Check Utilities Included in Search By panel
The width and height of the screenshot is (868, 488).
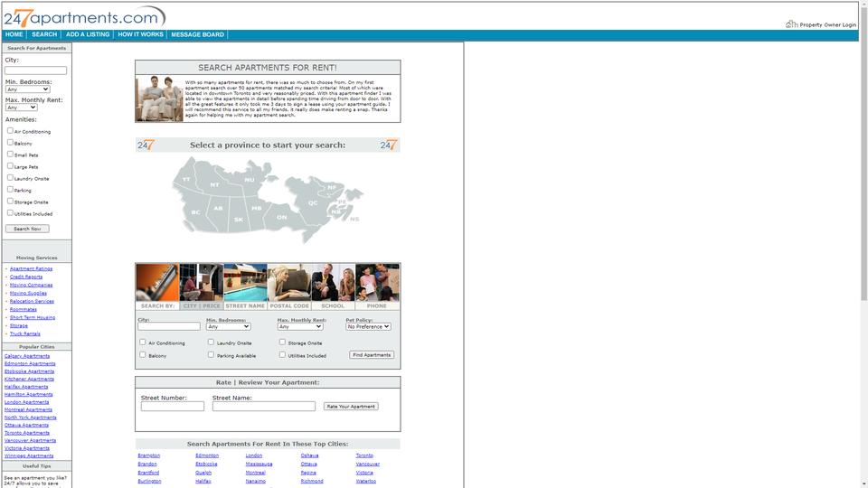[x=282, y=355]
